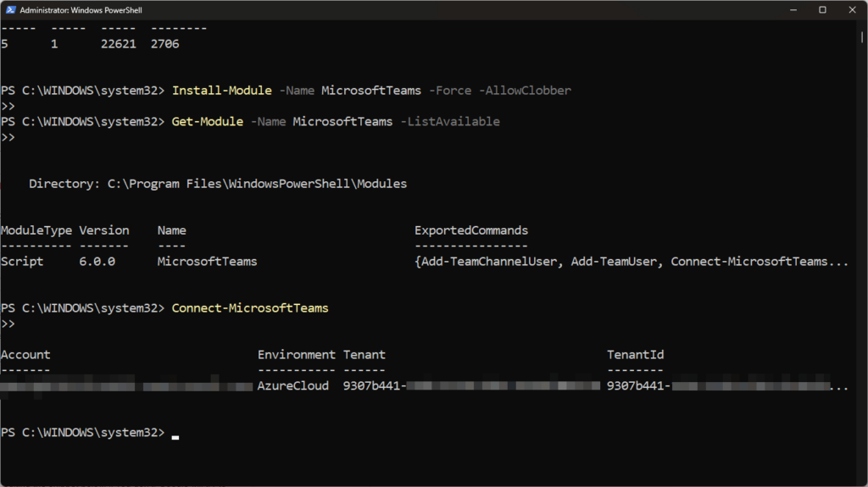Click the -ListAvailable parameter

click(450, 122)
